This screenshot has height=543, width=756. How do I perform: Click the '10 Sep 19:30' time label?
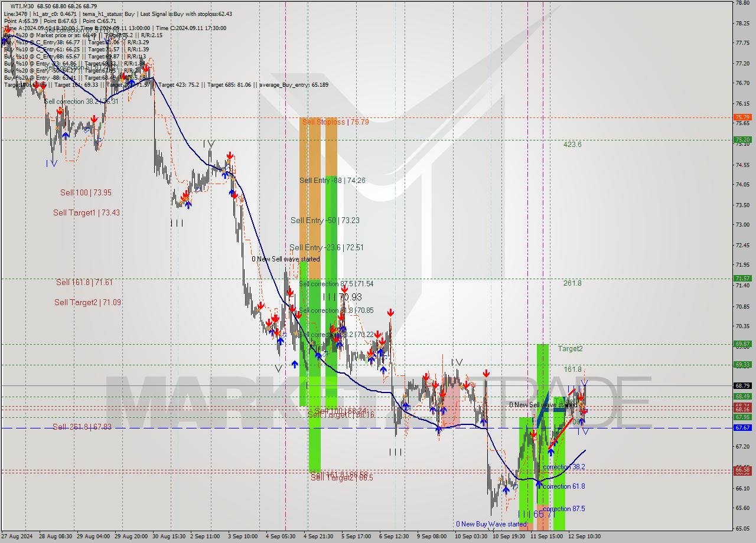point(509,537)
